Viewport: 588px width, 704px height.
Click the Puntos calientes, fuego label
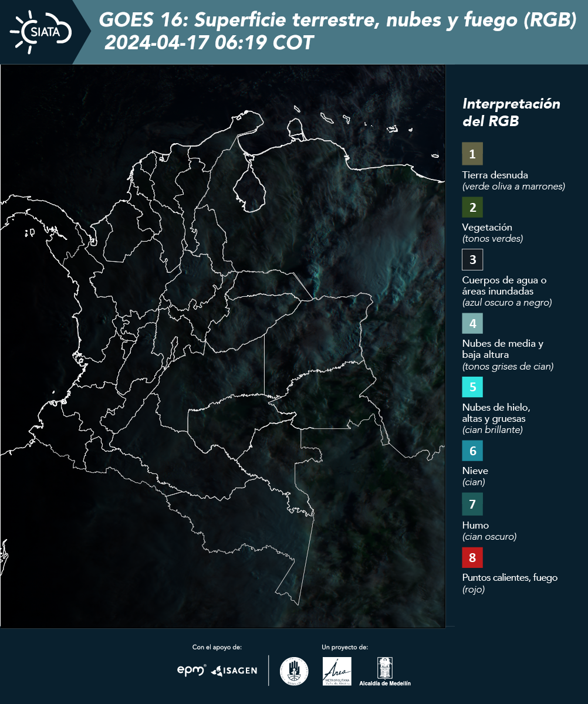point(510,577)
